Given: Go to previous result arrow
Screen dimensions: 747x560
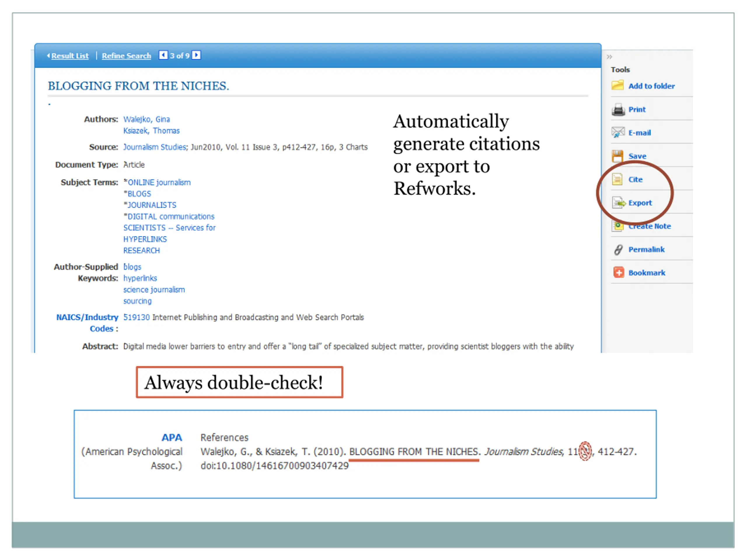Looking at the screenshot, I should click(163, 55).
